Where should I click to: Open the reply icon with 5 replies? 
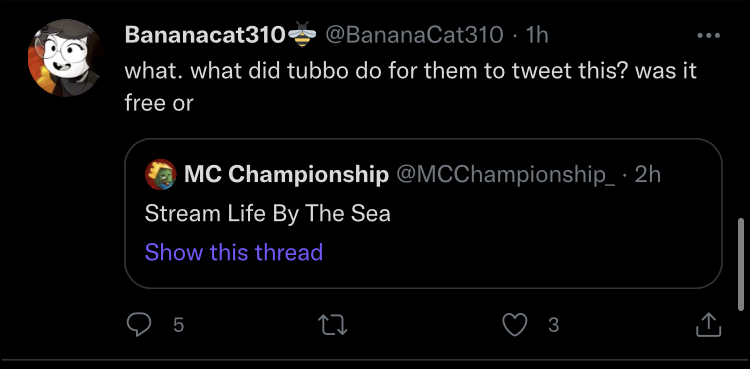tap(139, 325)
